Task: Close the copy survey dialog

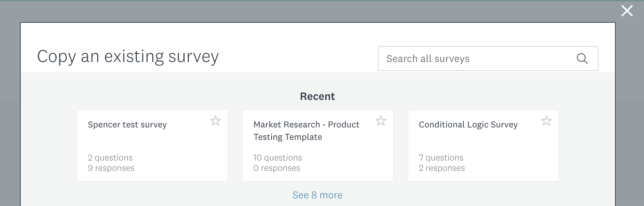Action: point(627,11)
